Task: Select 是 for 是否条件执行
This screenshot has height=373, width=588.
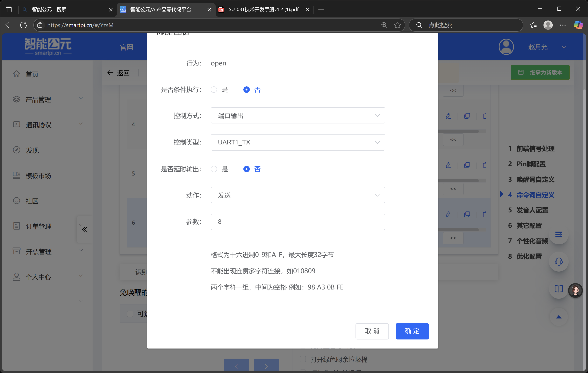Action: pos(214,89)
